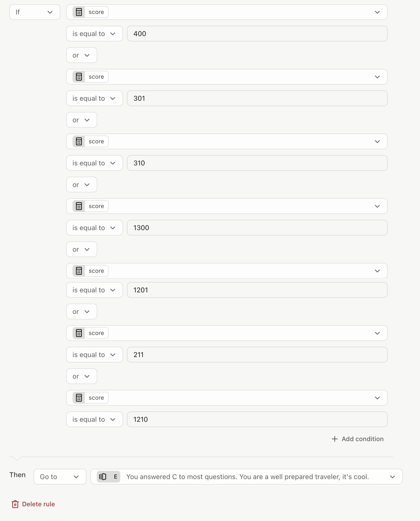
Task: Open the 'or' operator dropdown below 211
Action: coord(82,376)
